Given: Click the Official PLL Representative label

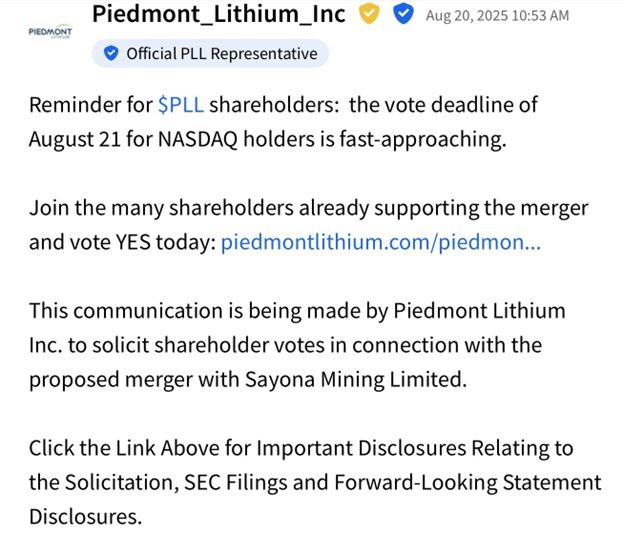Looking at the screenshot, I should coord(220,54).
